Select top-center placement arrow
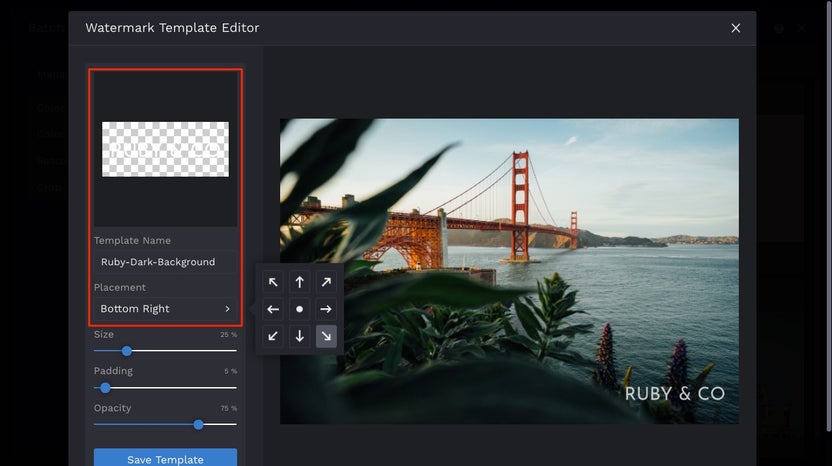 click(299, 282)
